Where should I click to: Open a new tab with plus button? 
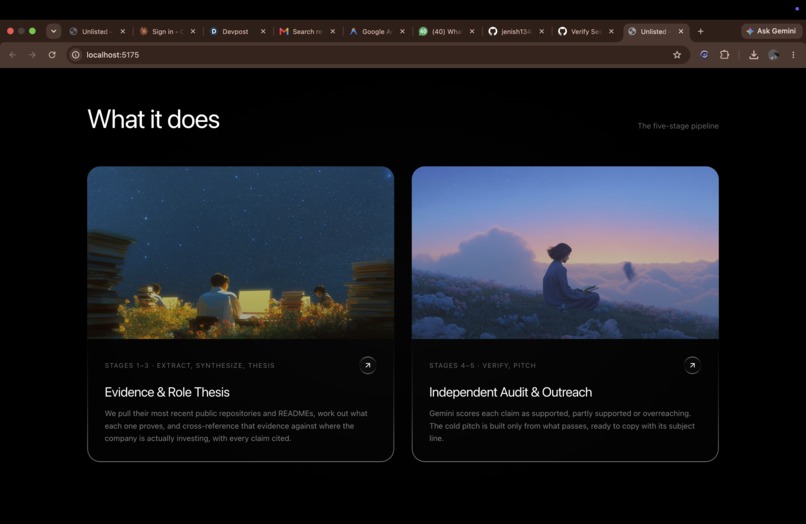point(701,31)
